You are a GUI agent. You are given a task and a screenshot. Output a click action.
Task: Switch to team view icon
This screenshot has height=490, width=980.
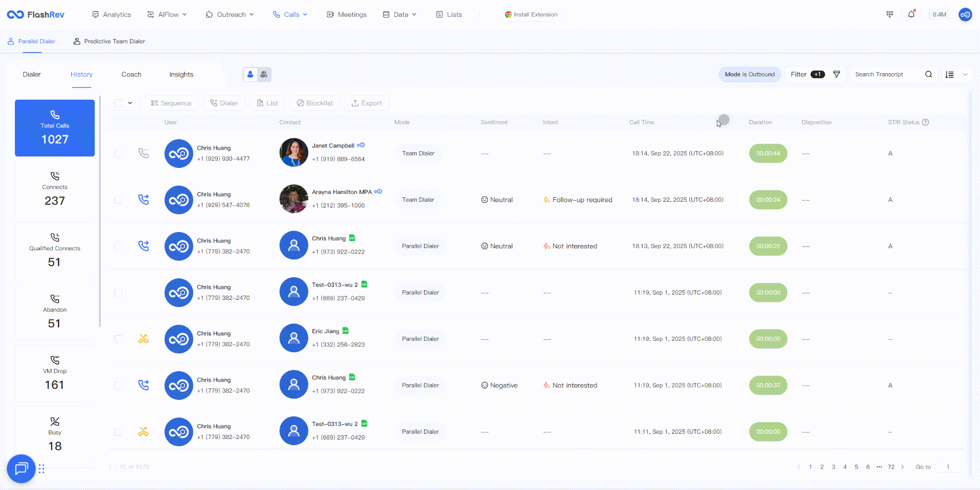coord(264,74)
